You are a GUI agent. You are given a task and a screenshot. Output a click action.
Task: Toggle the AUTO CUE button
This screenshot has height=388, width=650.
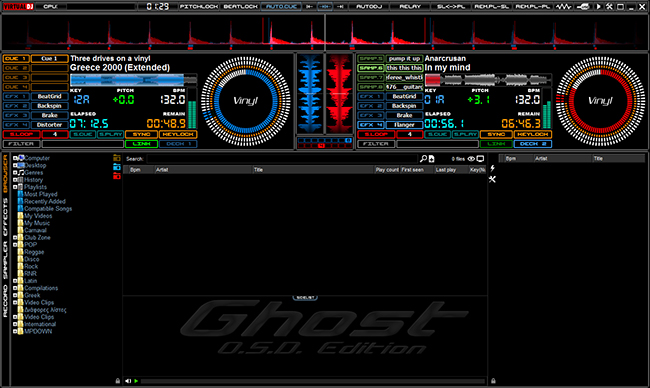pos(281,6)
